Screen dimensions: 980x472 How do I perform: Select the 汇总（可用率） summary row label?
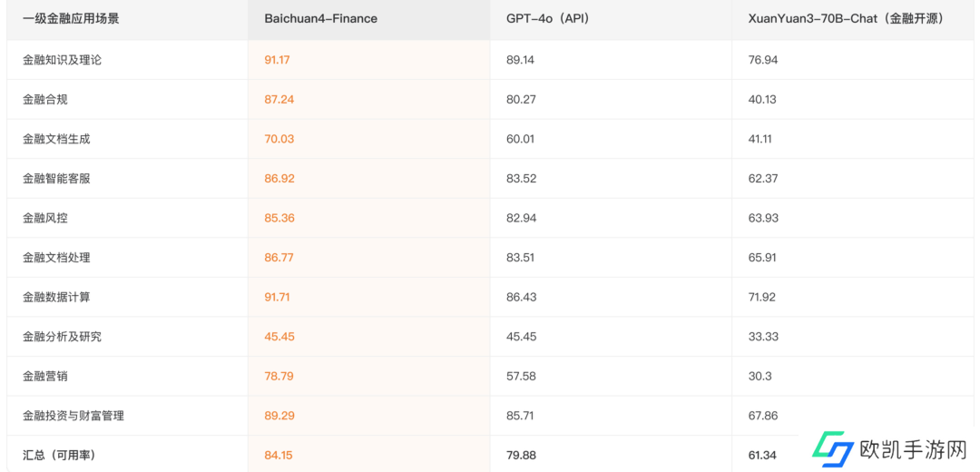pos(59,455)
